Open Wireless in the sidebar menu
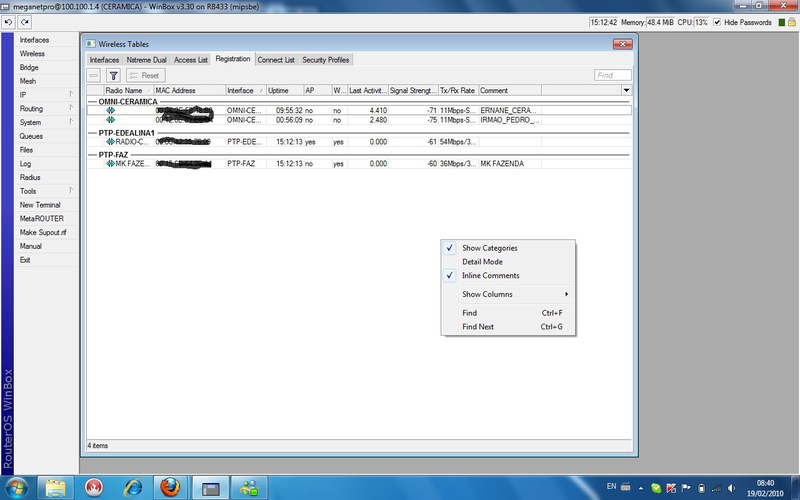 pos(46,54)
